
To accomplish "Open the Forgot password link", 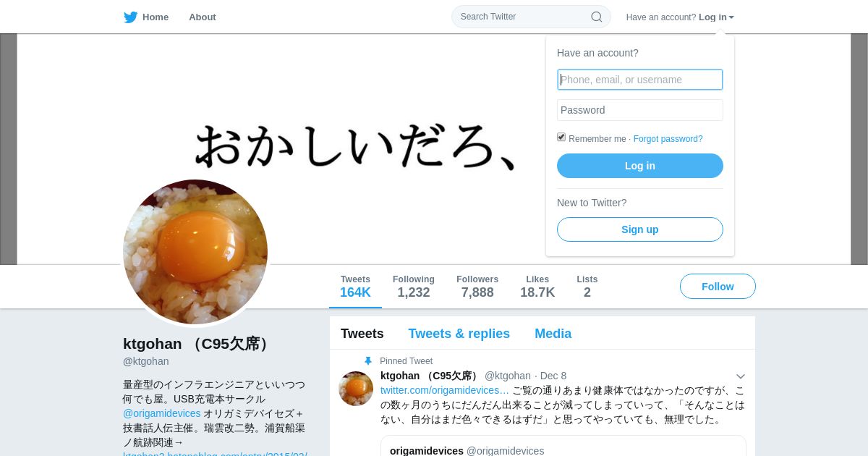I will 668,139.
